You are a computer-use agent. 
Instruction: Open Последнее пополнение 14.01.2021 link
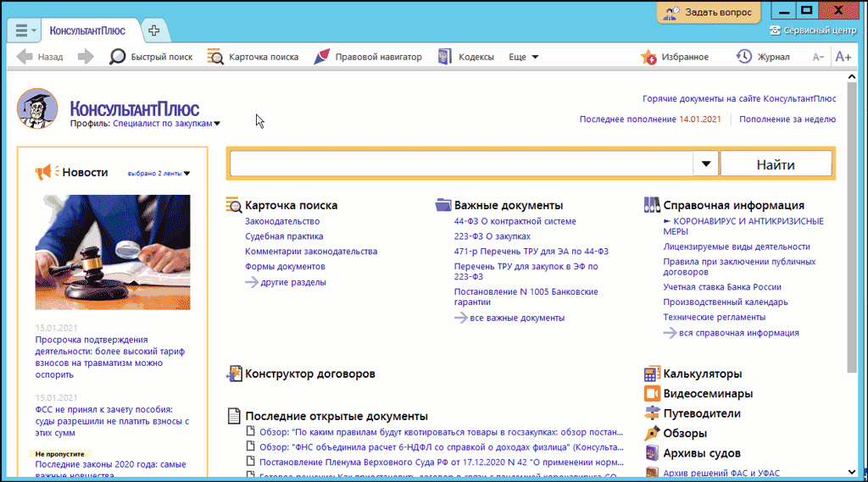coord(650,119)
